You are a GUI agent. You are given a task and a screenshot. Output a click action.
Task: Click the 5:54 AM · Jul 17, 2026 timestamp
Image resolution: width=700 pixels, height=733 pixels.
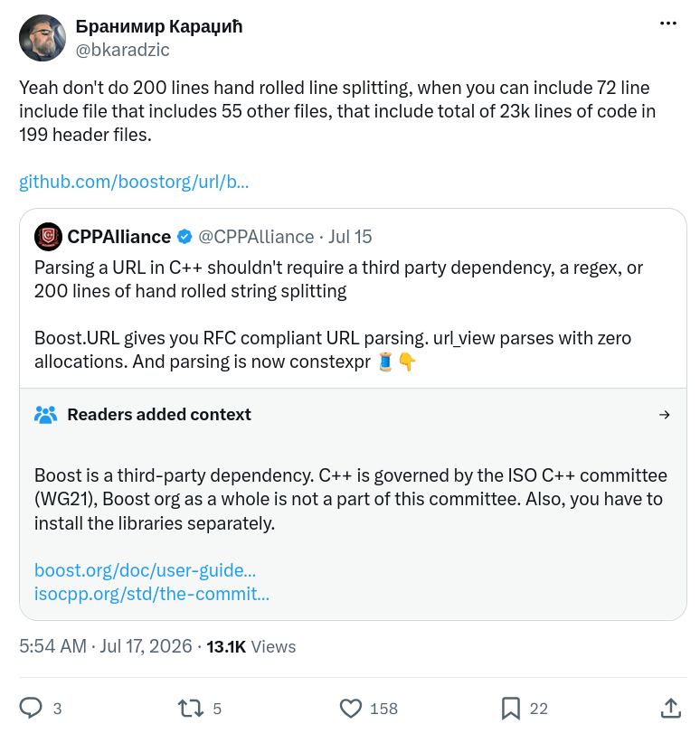coord(106,646)
